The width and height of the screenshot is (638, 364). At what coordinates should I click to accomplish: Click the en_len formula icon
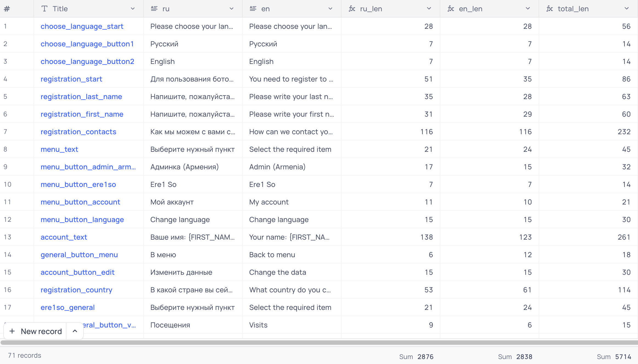451,9
